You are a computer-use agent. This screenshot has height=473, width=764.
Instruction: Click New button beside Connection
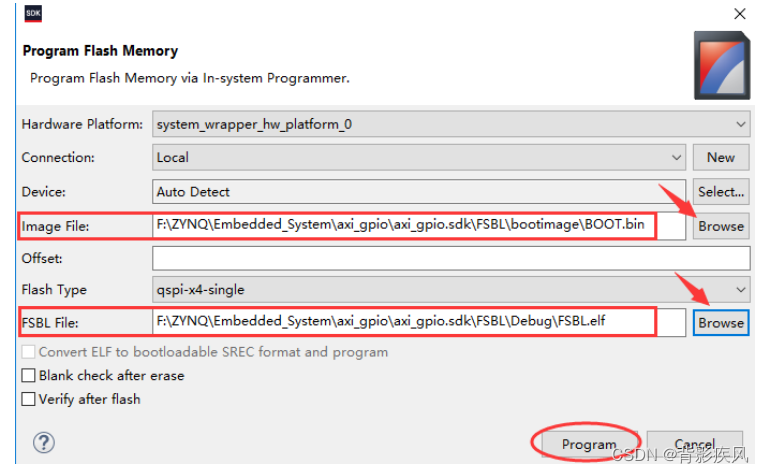tap(721, 157)
